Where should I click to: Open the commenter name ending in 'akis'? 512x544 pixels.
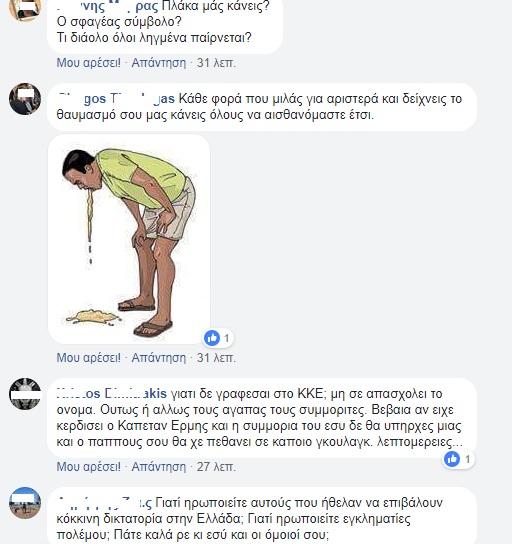tap(112, 394)
